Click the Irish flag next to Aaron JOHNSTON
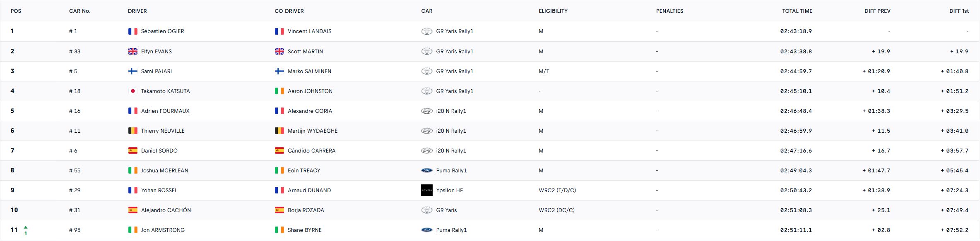 [279, 91]
